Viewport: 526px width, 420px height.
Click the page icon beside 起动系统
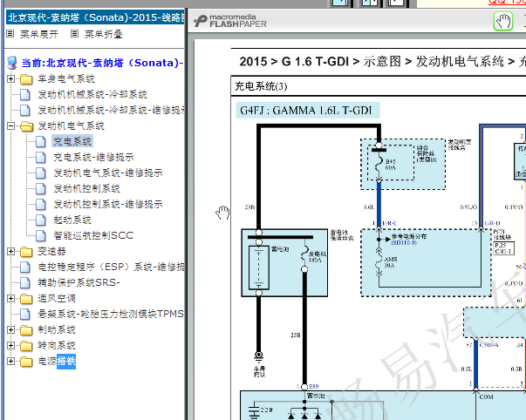(41, 220)
